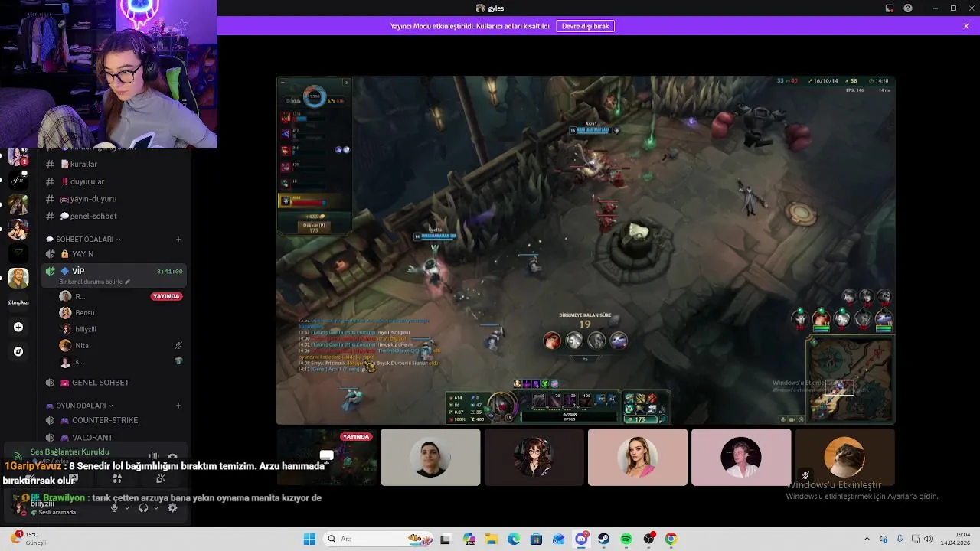
Task: Open Microsoft Store from the taskbar
Action: [536, 539]
